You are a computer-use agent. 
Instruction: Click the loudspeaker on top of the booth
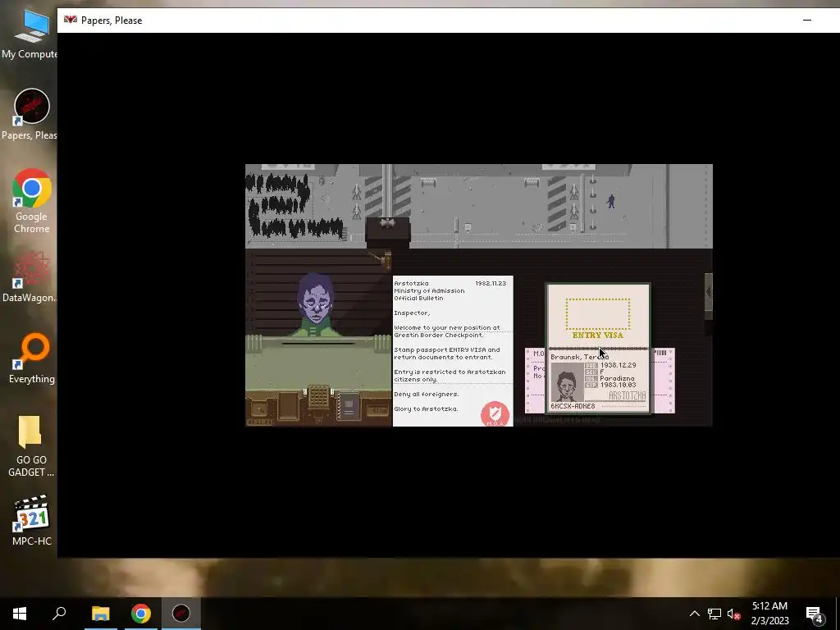[x=388, y=223]
